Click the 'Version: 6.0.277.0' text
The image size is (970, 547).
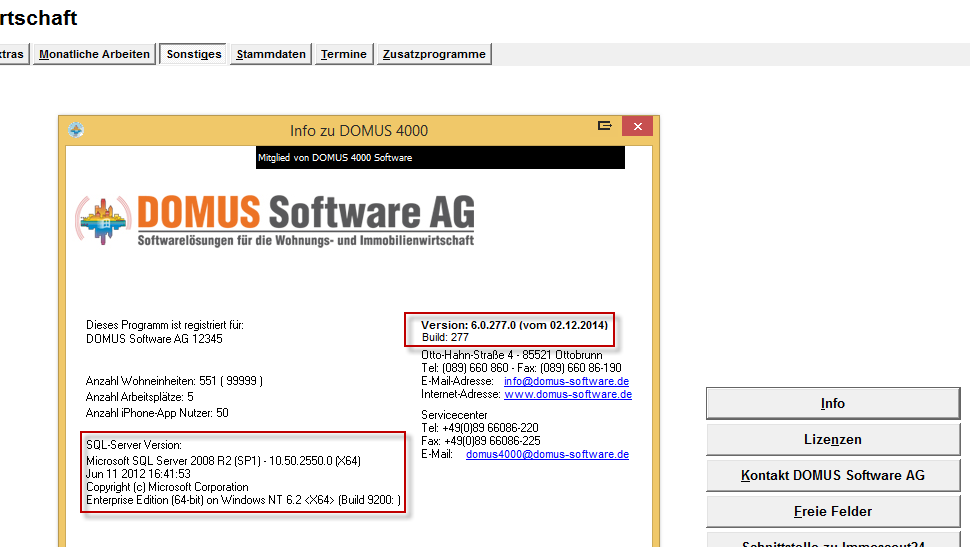(515, 325)
